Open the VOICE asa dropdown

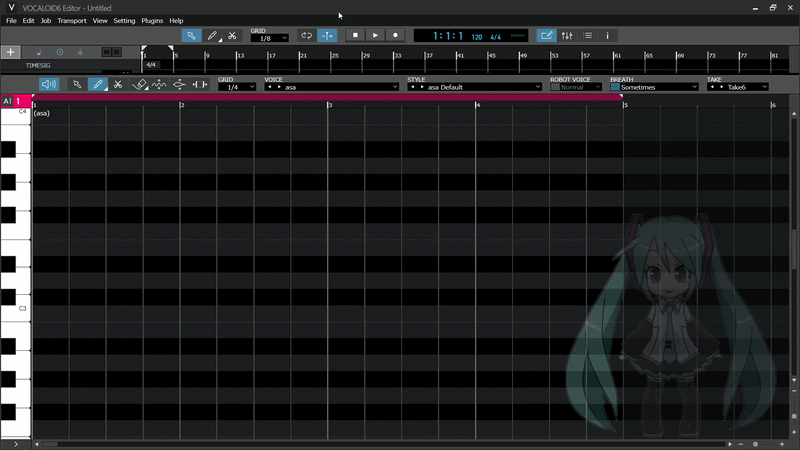pyautogui.click(x=332, y=87)
